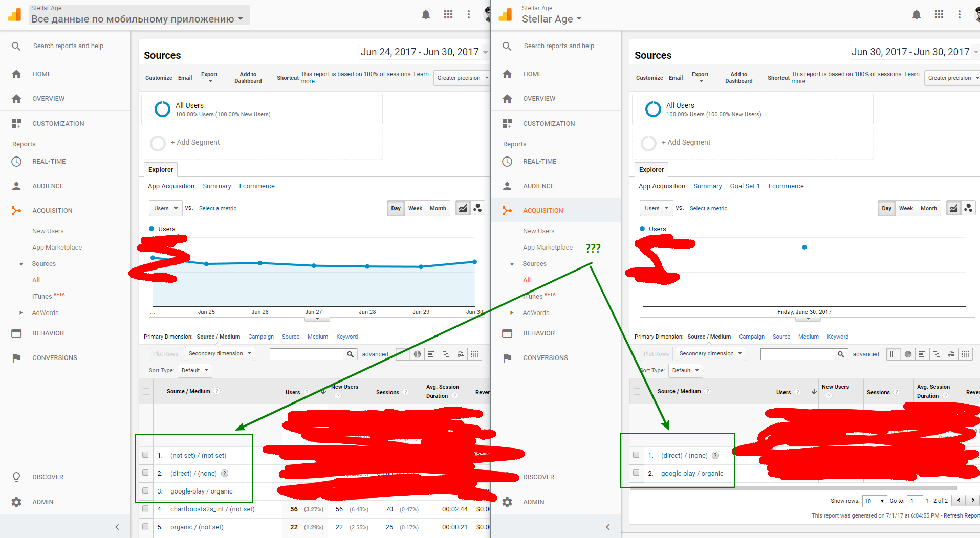
Task: Click Go to page field in right window
Action: tap(914, 501)
